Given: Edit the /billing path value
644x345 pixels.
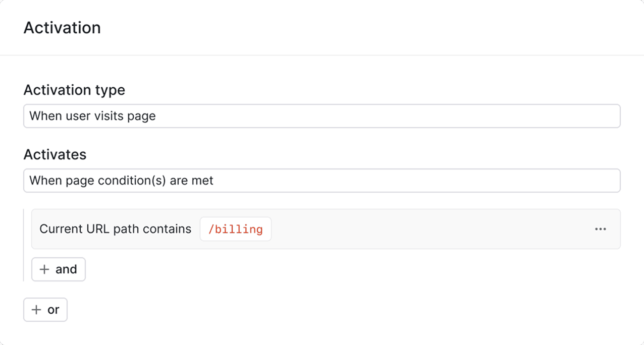Looking at the screenshot, I should [236, 229].
